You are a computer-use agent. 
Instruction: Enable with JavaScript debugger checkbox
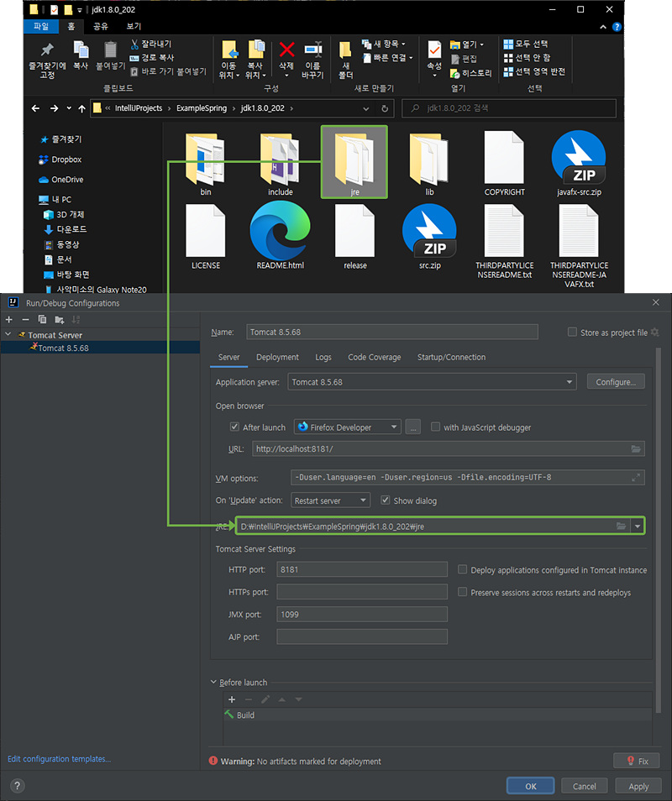pyautogui.click(x=435, y=427)
